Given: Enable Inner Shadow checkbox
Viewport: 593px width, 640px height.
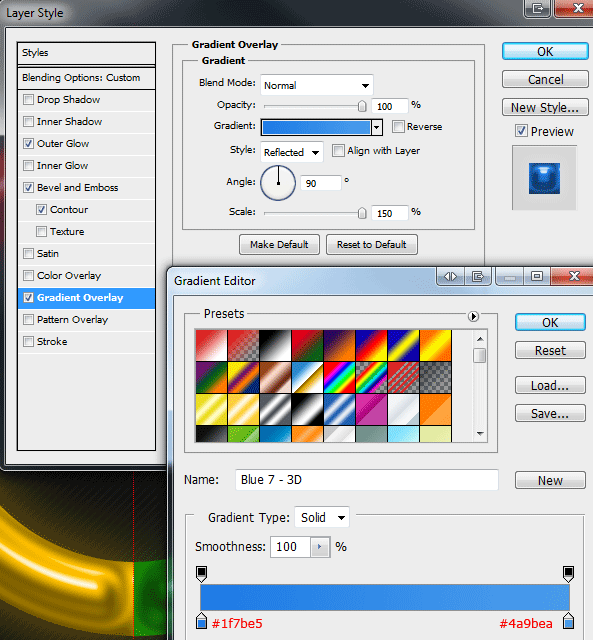Looking at the screenshot, I should click(28, 122).
